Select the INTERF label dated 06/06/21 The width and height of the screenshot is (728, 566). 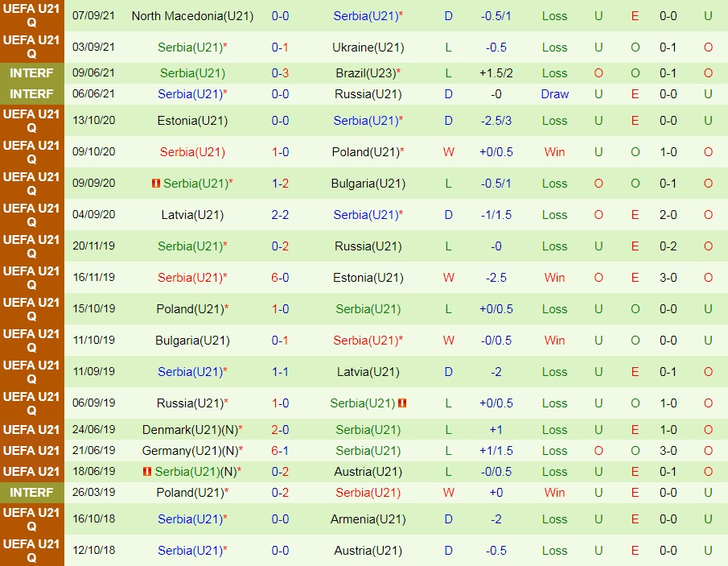click(x=31, y=94)
